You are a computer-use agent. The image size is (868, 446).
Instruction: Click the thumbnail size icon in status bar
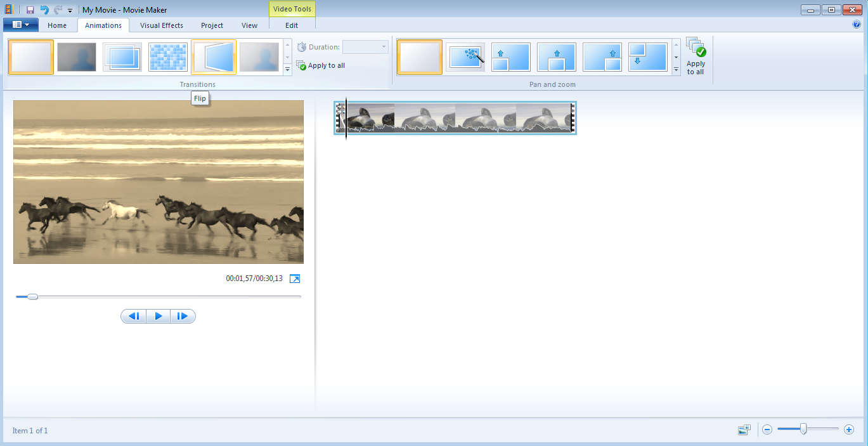pyautogui.click(x=744, y=430)
